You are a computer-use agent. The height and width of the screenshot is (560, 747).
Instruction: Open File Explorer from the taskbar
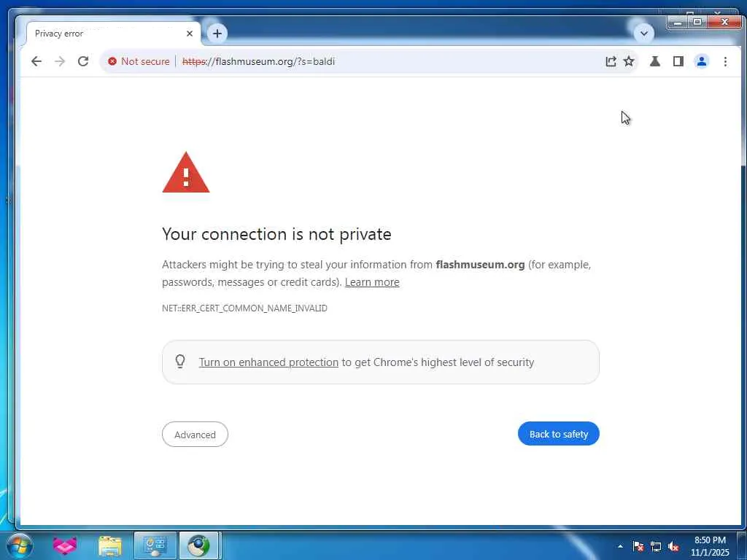click(x=110, y=545)
